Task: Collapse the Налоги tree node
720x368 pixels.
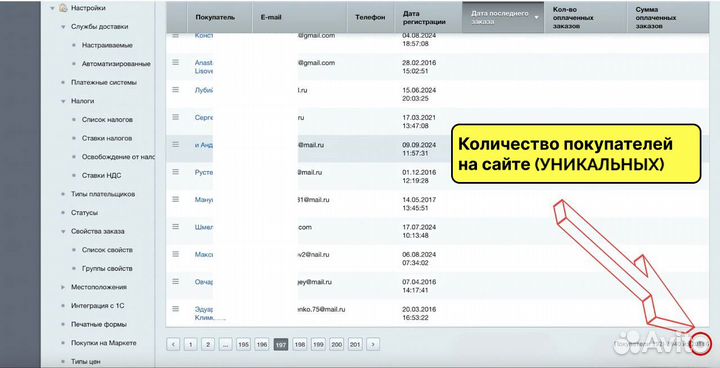Action: 63,101
